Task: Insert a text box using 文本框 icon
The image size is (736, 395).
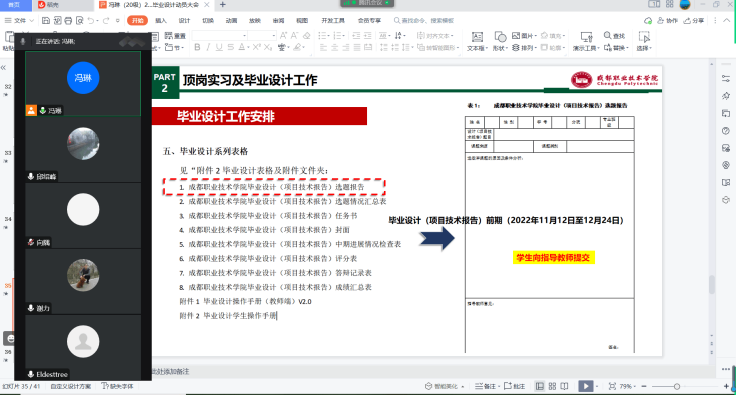Action: [477, 41]
